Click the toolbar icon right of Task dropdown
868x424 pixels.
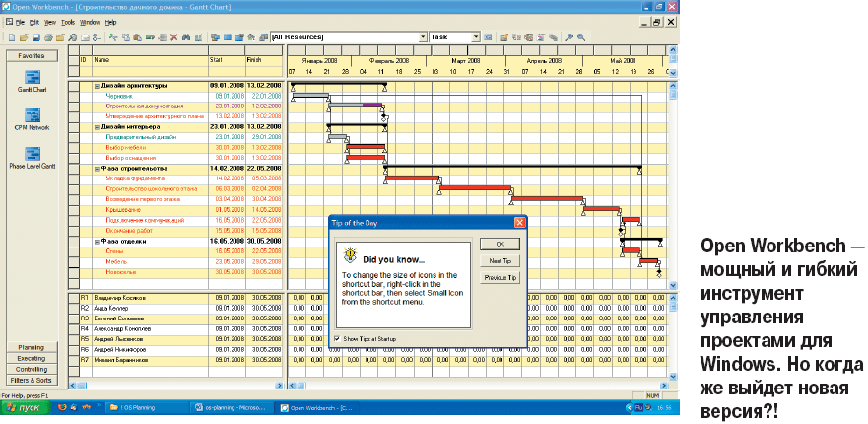point(488,37)
